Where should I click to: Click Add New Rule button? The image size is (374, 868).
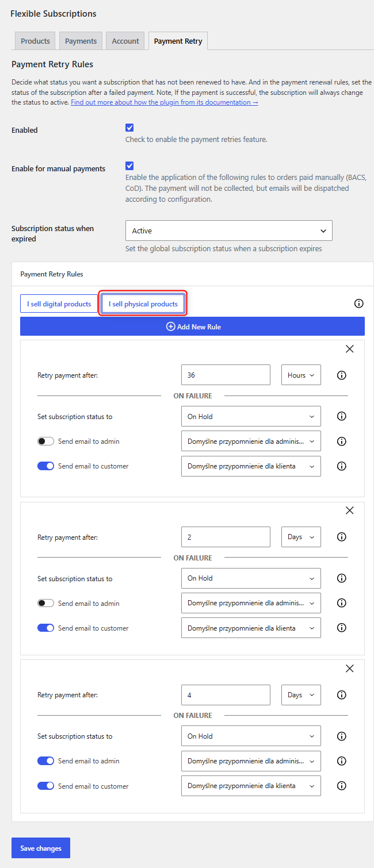(192, 327)
